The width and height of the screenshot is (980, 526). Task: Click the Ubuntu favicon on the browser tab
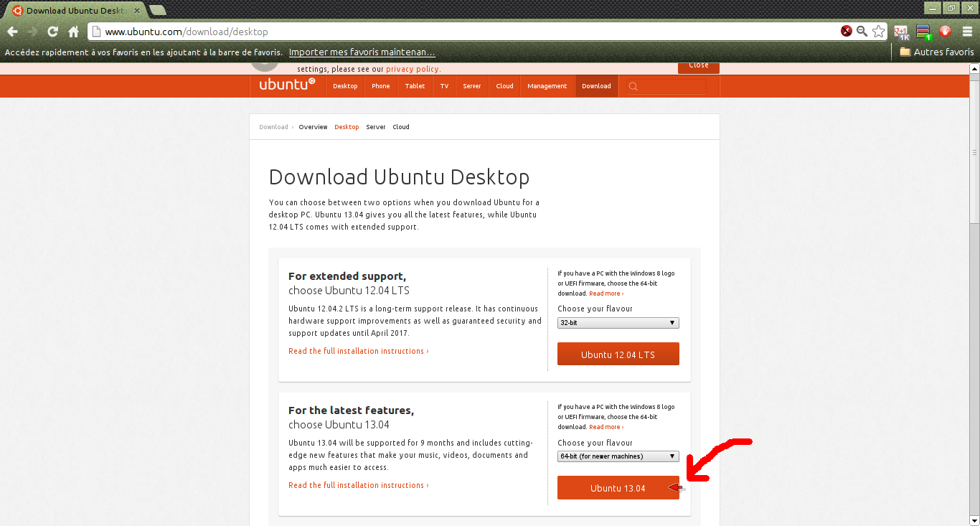tap(17, 11)
